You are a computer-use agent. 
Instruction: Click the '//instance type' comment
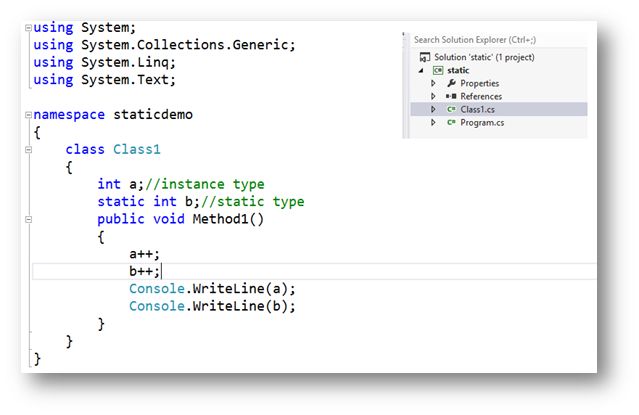[205, 184]
